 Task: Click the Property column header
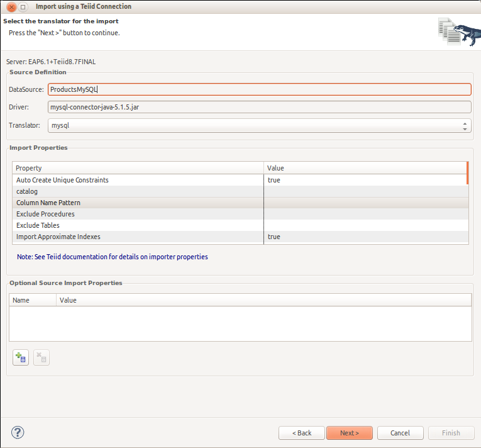(x=138, y=168)
